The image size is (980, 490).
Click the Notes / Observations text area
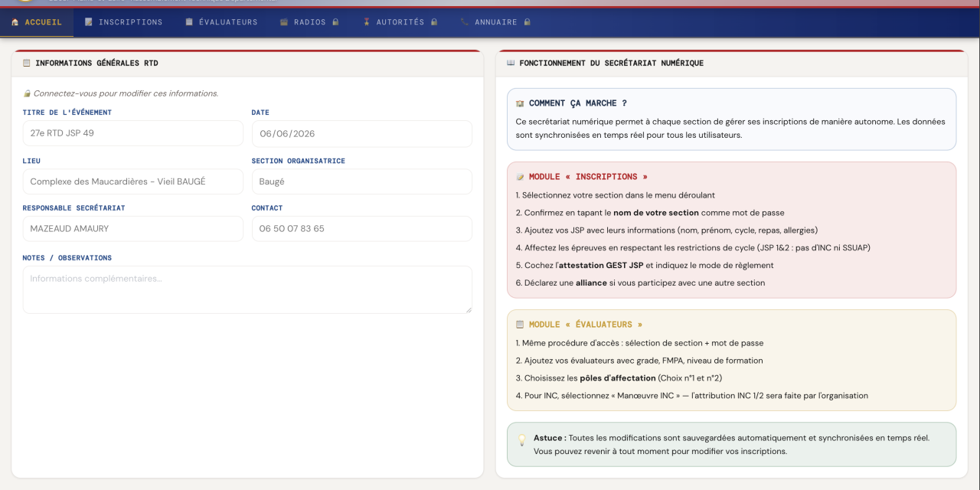(x=247, y=289)
